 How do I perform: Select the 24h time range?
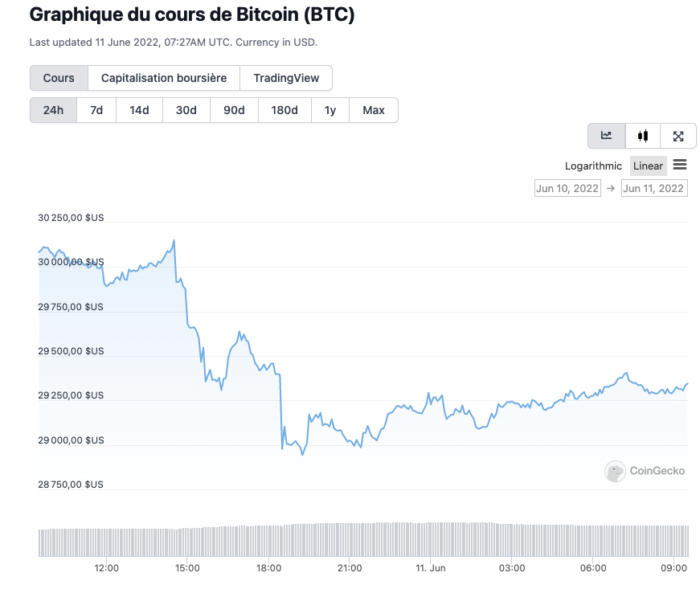[53, 110]
